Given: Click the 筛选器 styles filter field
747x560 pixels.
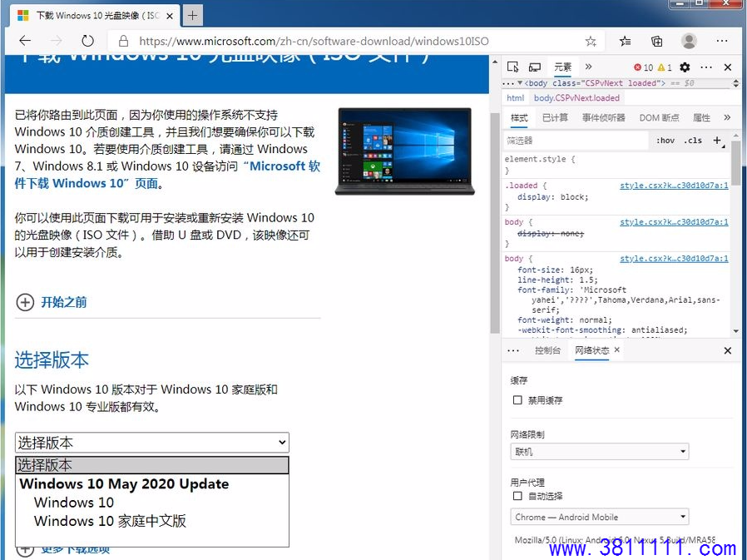Looking at the screenshot, I should coord(576,141).
